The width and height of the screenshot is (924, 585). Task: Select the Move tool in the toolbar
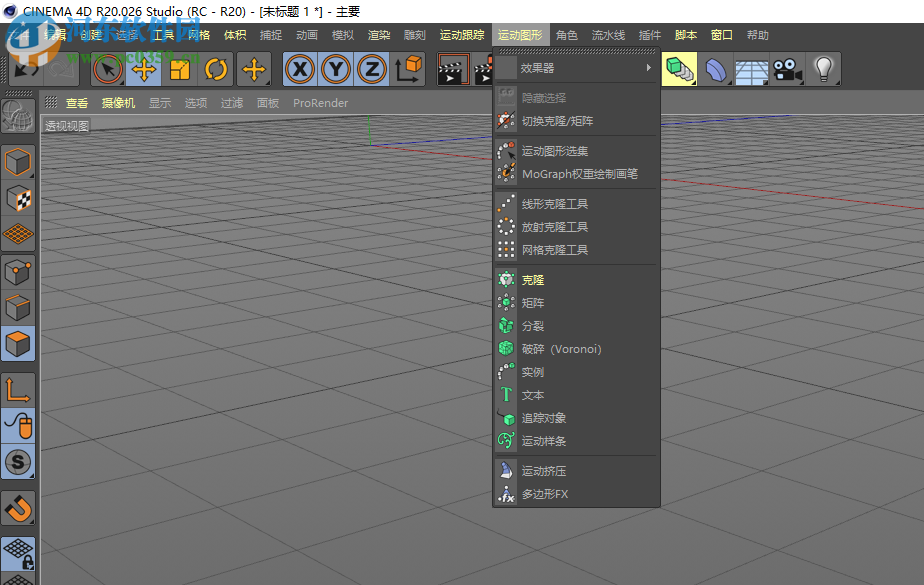pyautogui.click(x=143, y=69)
